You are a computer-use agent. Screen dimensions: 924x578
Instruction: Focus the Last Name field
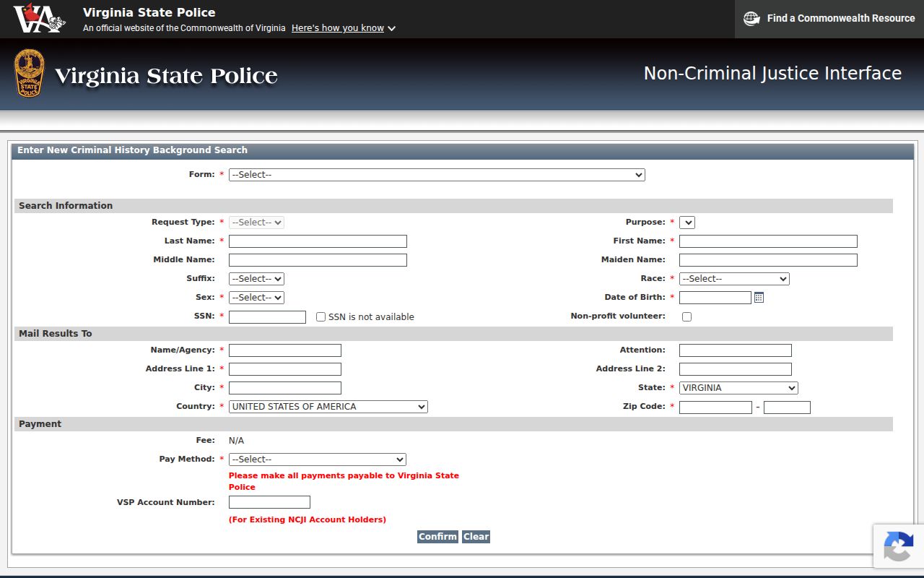[318, 241]
